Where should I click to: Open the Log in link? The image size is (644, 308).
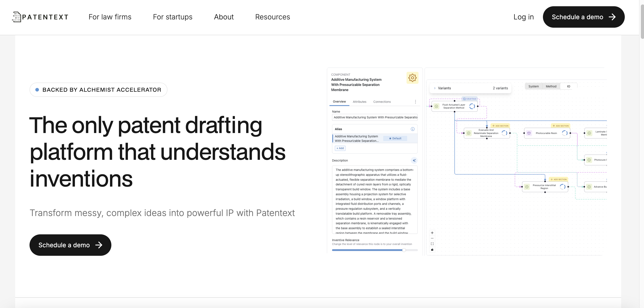point(523,17)
